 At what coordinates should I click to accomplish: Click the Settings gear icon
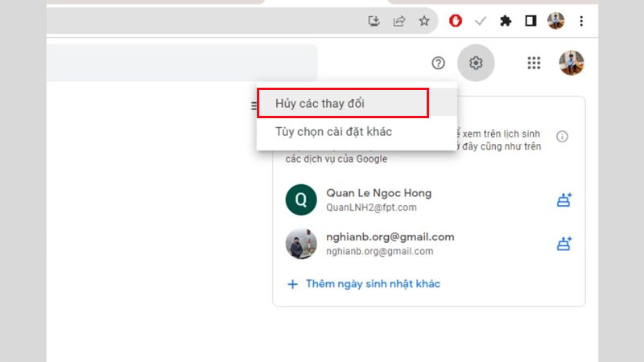[476, 63]
